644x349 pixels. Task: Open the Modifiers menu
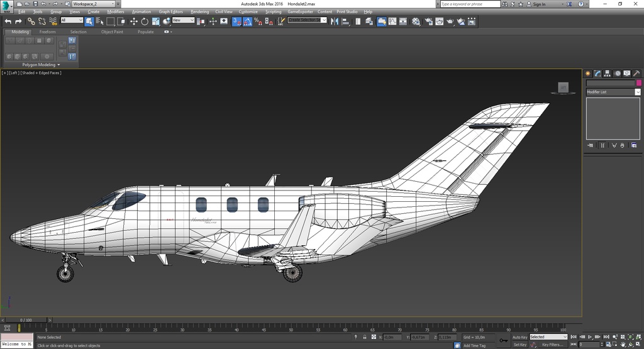tap(116, 11)
